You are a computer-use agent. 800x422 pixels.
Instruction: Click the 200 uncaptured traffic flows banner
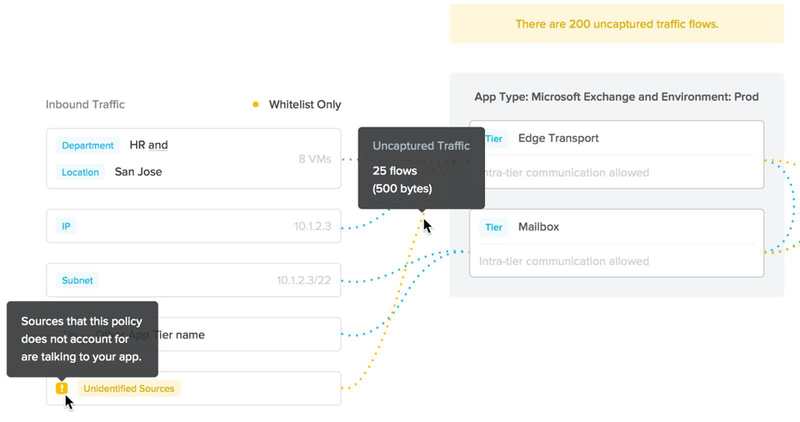pos(617,24)
